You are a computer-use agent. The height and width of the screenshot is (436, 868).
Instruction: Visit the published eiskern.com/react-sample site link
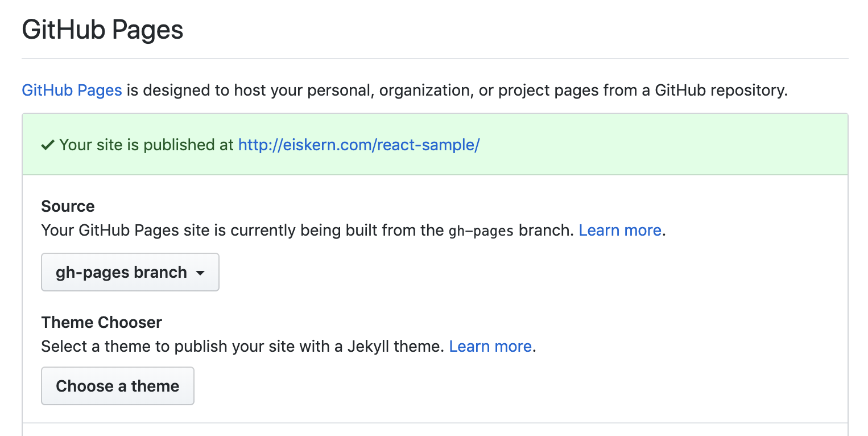tap(358, 145)
